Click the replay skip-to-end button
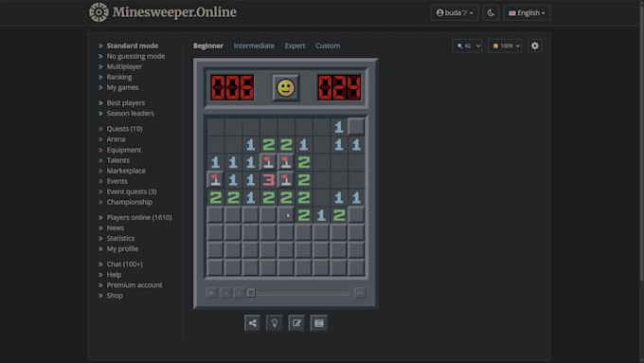 360,293
